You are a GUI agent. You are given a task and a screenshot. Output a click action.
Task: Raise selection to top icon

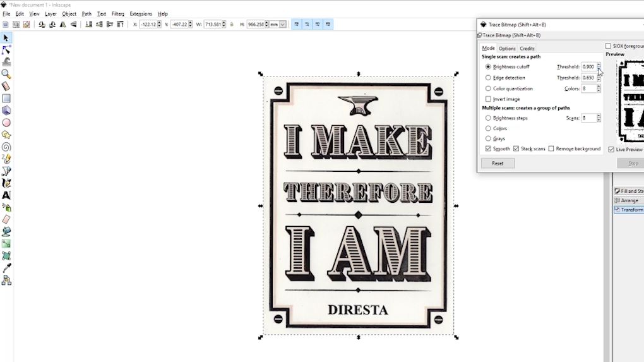click(x=121, y=24)
